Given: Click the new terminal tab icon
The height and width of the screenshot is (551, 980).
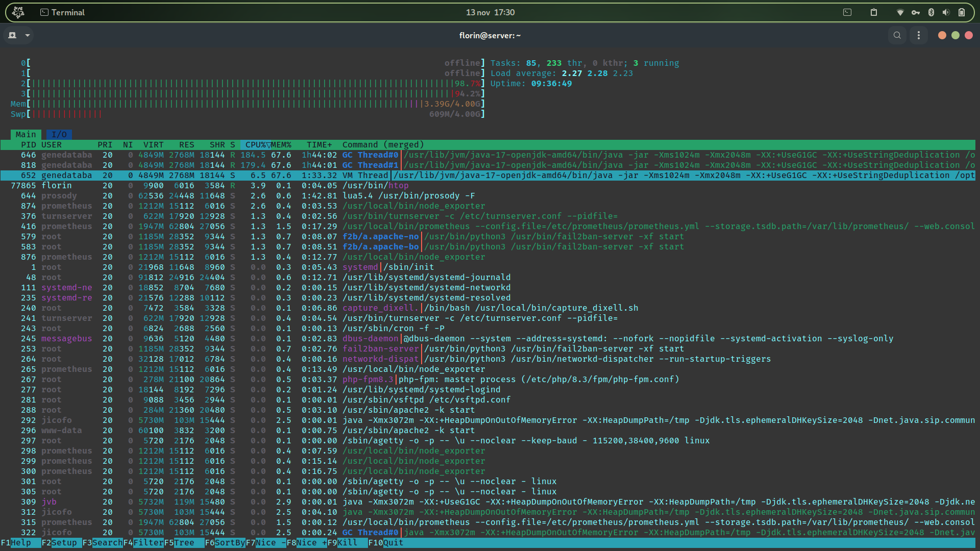Looking at the screenshot, I should click(12, 35).
